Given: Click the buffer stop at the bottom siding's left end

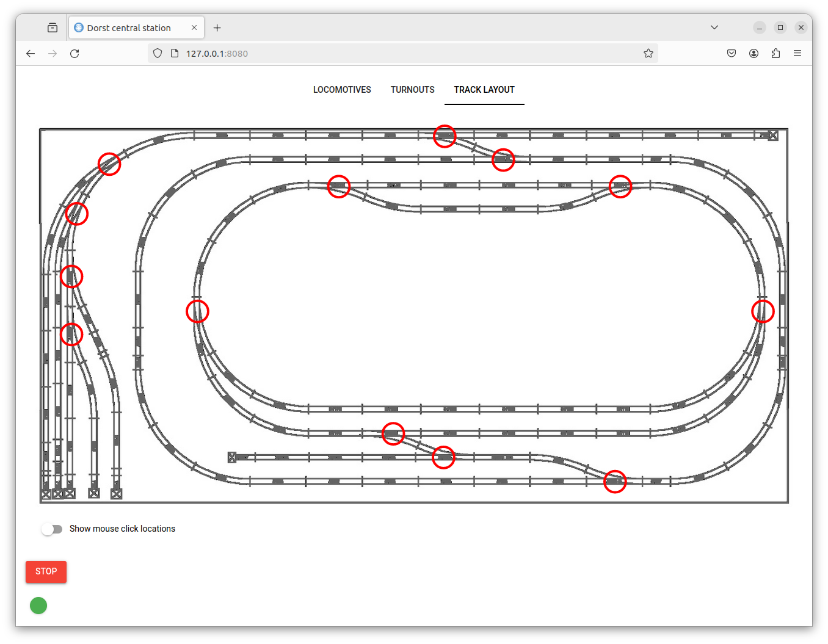Looking at the screenshot, I should pyautogui.click(x=232, y=457).
